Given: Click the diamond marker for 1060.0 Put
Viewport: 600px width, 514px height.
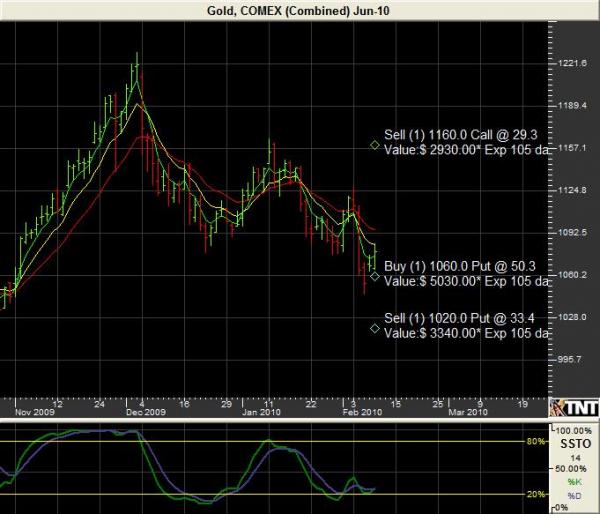Looking at the screenshot, I should pos(374,276).
